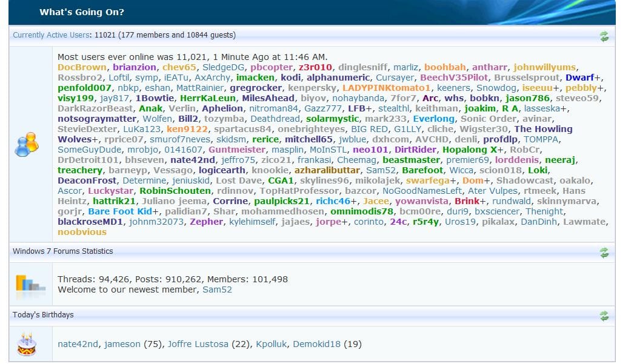Viewport: 634px width, 364px height.
Task: Open nate42nd in Today's Birthdays
Action: pos(78,344)
